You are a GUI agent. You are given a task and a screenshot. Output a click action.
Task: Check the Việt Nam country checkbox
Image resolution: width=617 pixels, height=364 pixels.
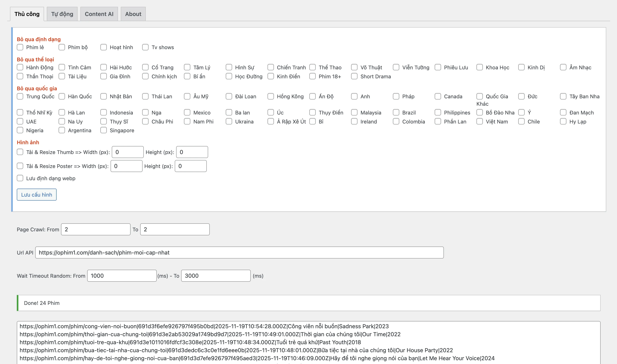click(x=479, y=121)
